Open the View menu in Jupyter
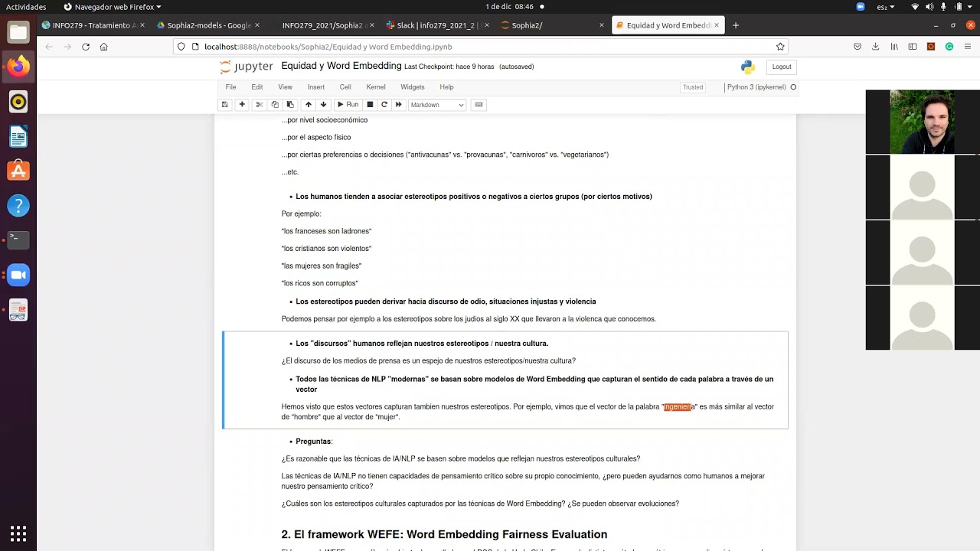This screenshot has height=551, width=980. click(x=285, y=87)
